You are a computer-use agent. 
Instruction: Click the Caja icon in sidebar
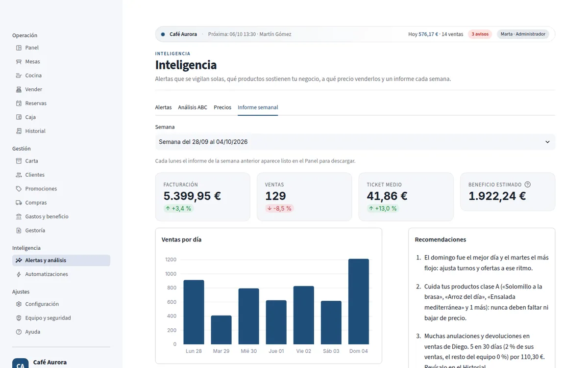[x=19, y=117]
